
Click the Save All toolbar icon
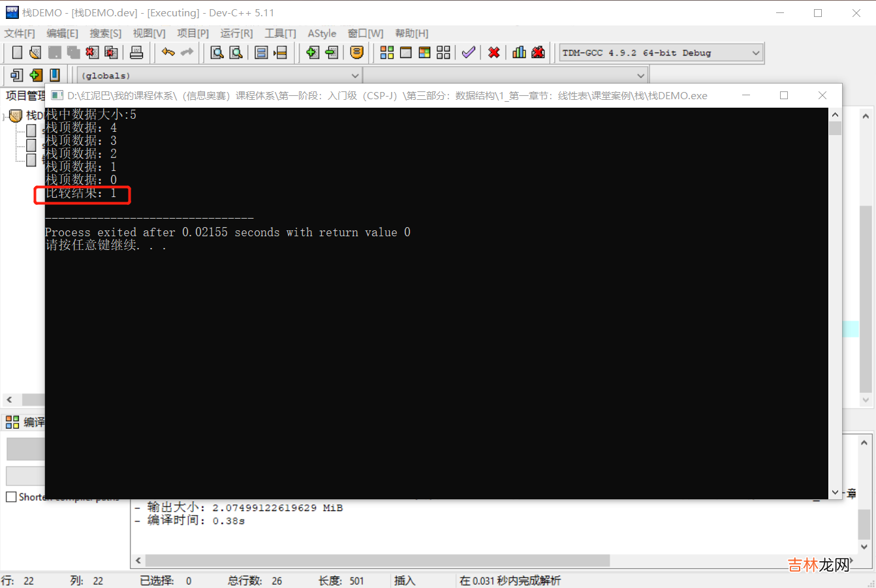pos(74,53)
